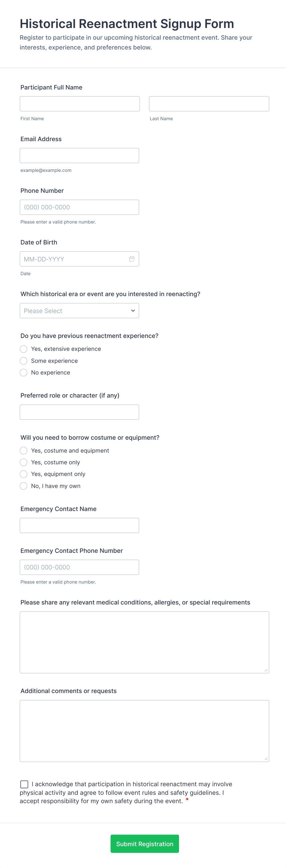Click the medical conditions text area
Screen dimensions: 286x868
[x=144, y=642]
